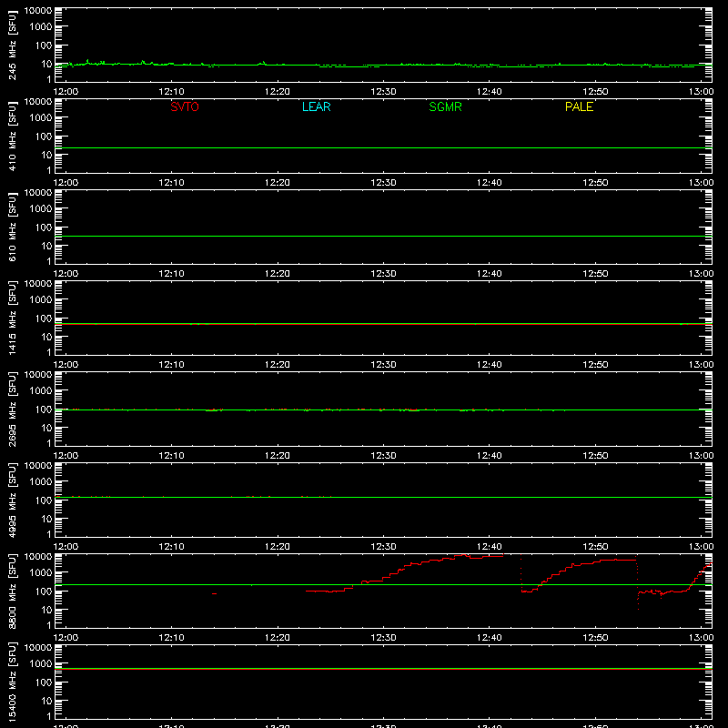This screenshot has width=728, height=728.
Task: Select the '2695 MHz [SFU]' axis title
Action: tap(12, 409)
